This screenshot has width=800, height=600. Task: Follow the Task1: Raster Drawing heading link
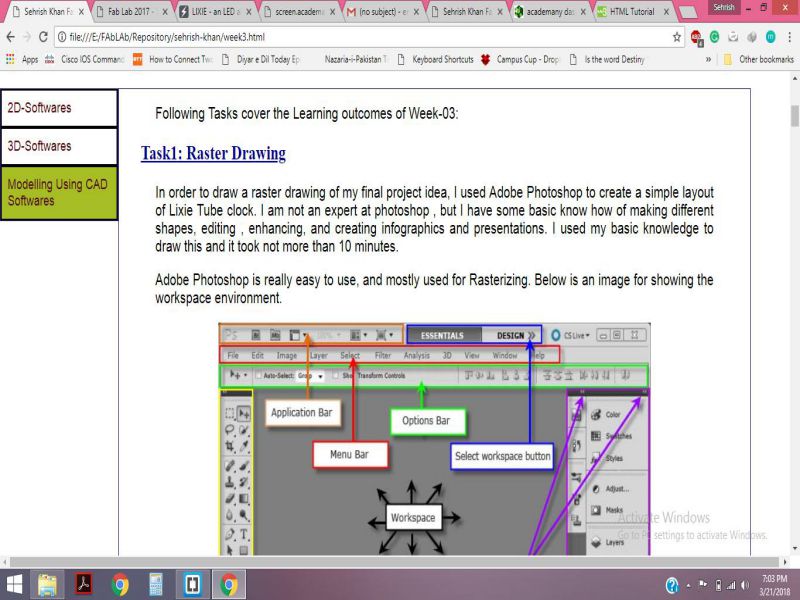pyautogui.click(x=213, y=153)
